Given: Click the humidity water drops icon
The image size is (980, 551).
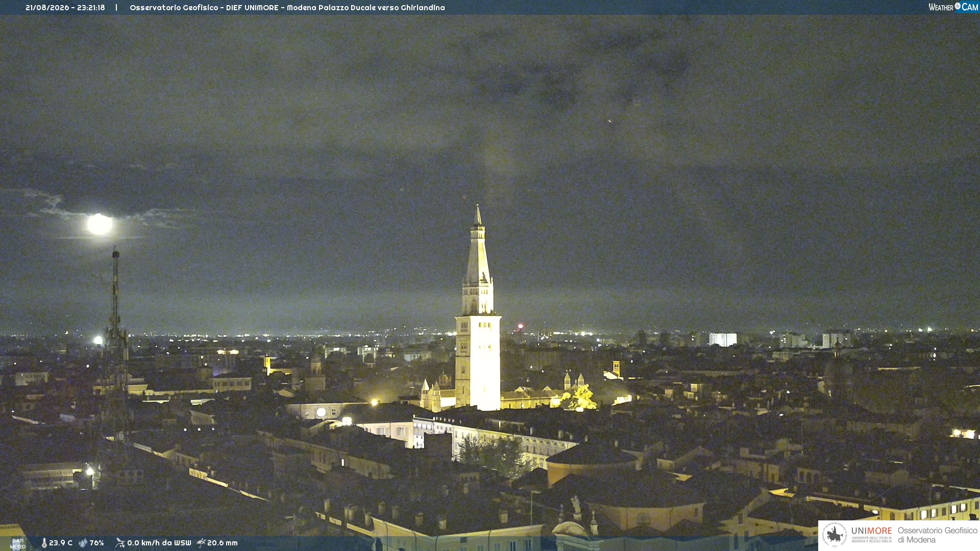Looking at the screenshot, I should click(x=83, y=543).
